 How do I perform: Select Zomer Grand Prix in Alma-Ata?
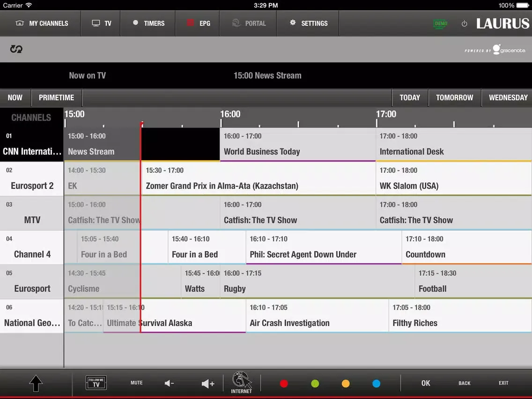[x=259, y=179]
